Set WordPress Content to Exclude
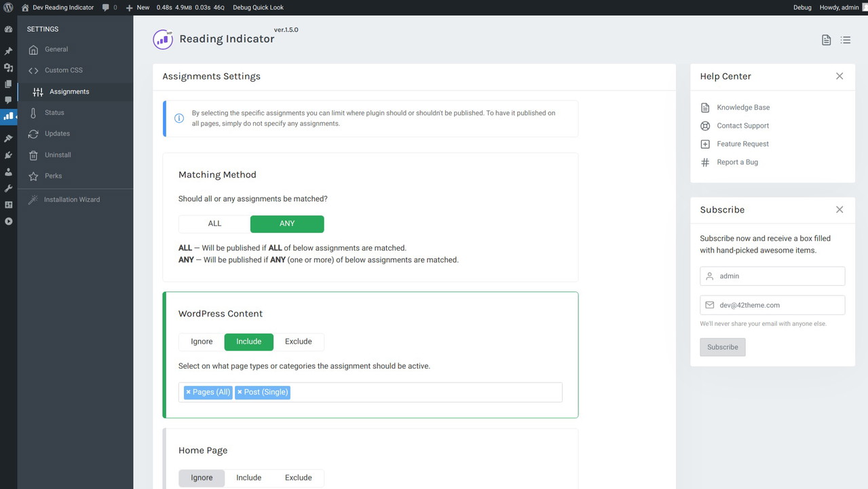The image size is (868, 489). coord(298,342)
